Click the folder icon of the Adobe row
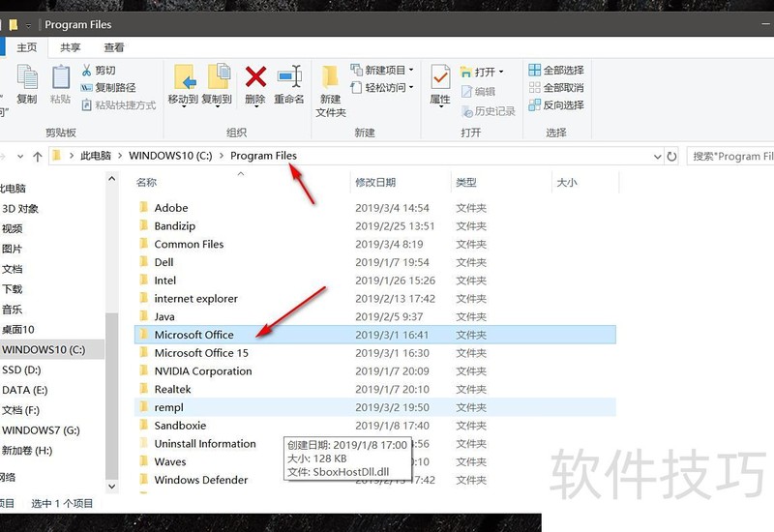 tap(143, 207)
